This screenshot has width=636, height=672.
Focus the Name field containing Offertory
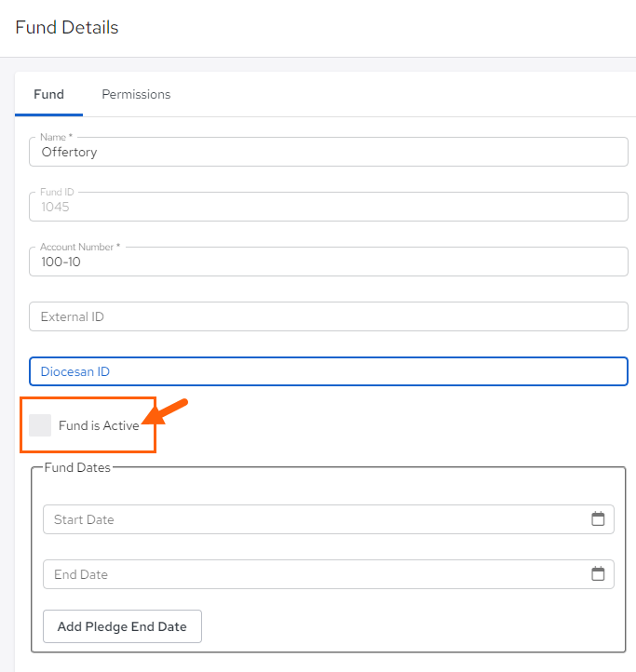(329, 152)
